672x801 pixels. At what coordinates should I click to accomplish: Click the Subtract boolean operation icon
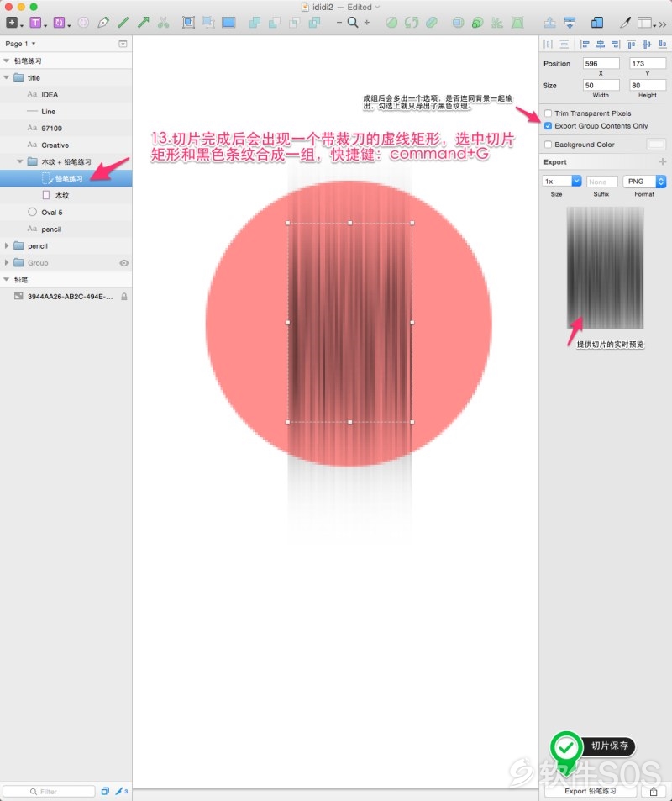(x=274, y=23)
